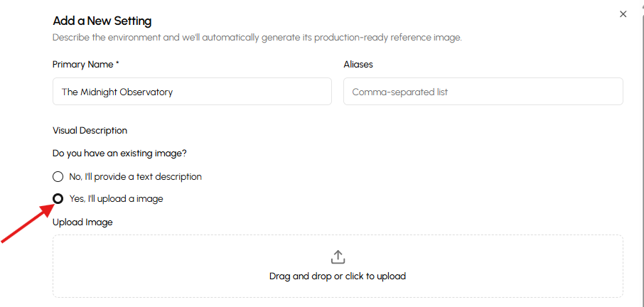Viewport: 644px width, 307px height.
Task: Click the "Upload Image" label
Action: pyautogui.click(x=82, y=222)
